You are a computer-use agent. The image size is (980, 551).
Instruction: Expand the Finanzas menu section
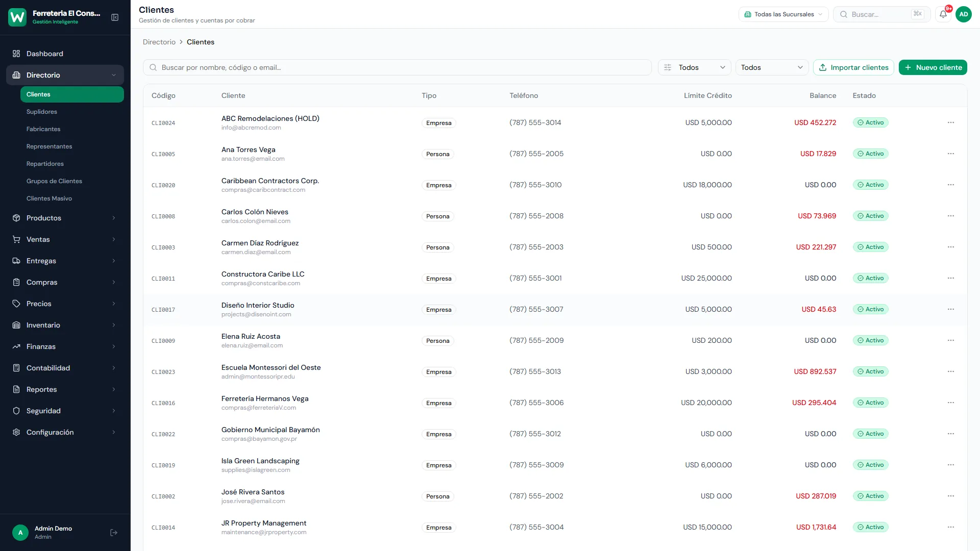(x=65, y=346)
